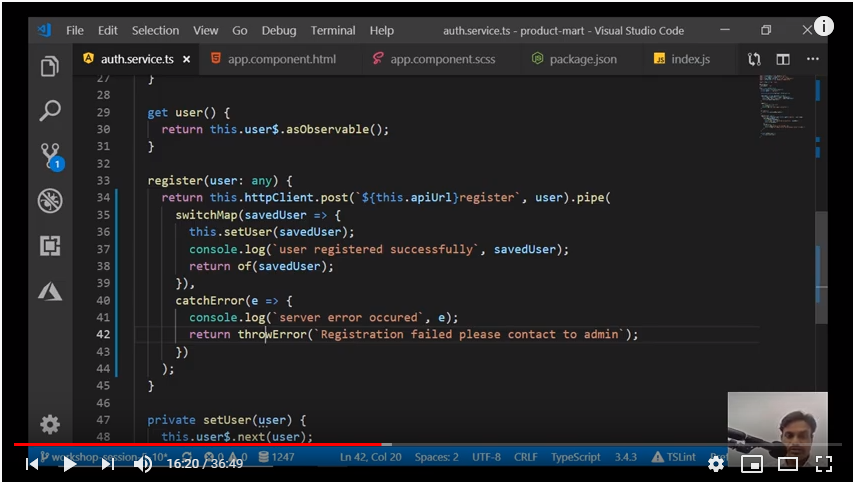Image resolution: width=853 pixels, height=482 pixels.
Task: Open More Actions ellipsis in editor
Action: tap(812, 60)
